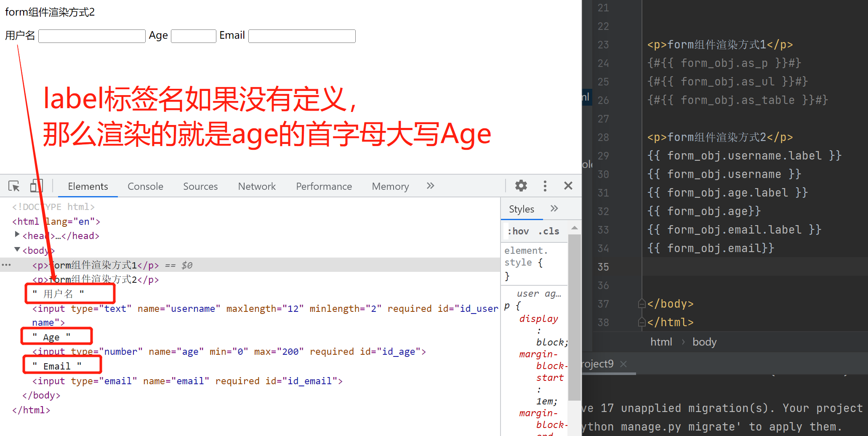Click the {{ form_obj.email}} line in editor

(x=711, y=248)
